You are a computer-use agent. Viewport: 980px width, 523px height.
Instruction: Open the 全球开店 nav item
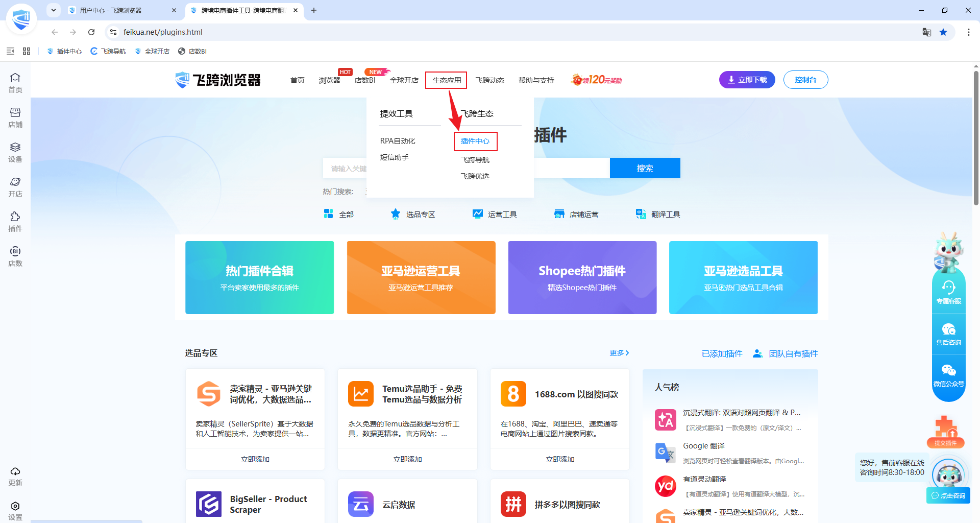[404, 80]
